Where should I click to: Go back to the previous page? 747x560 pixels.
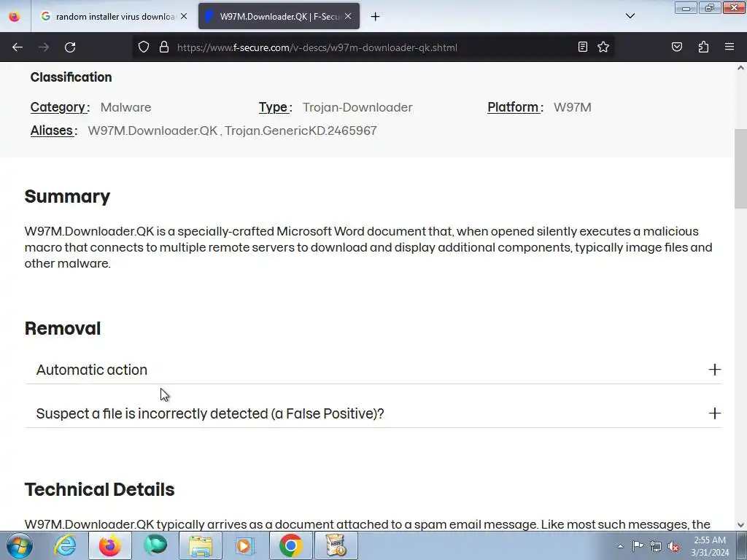[18, 47]
